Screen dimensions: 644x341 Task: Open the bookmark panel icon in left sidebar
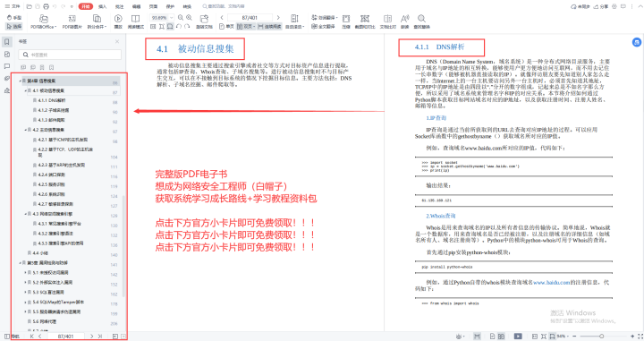click(x=6, y=42)
